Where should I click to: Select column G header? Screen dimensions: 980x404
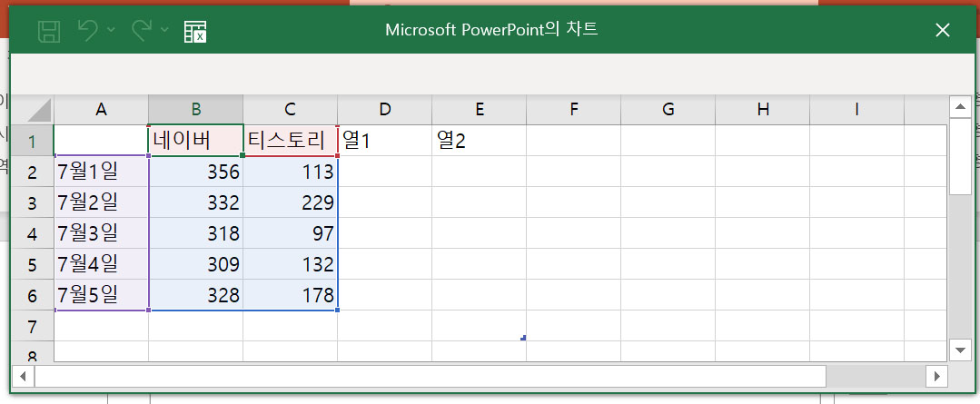click(668, 109)
